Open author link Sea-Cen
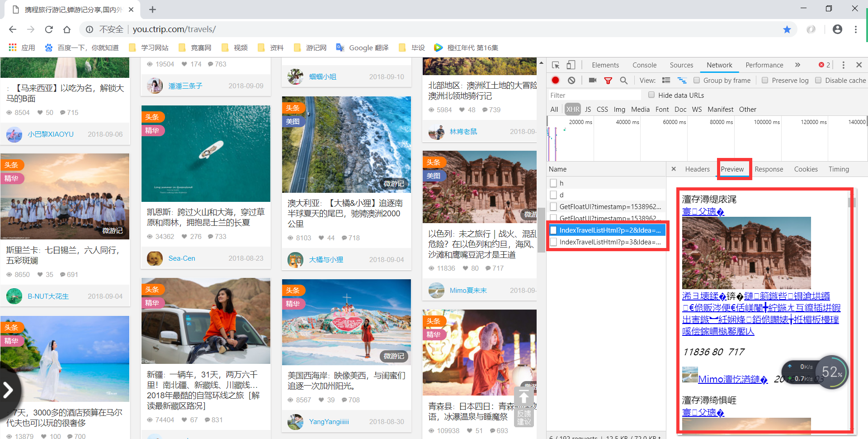The height and width of the screenshot is (439, 868). pos(182,258)
